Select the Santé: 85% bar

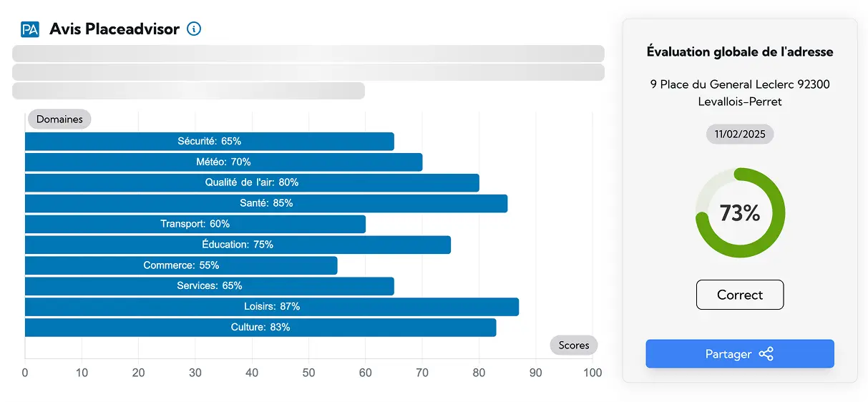click(x=266, y=203)
